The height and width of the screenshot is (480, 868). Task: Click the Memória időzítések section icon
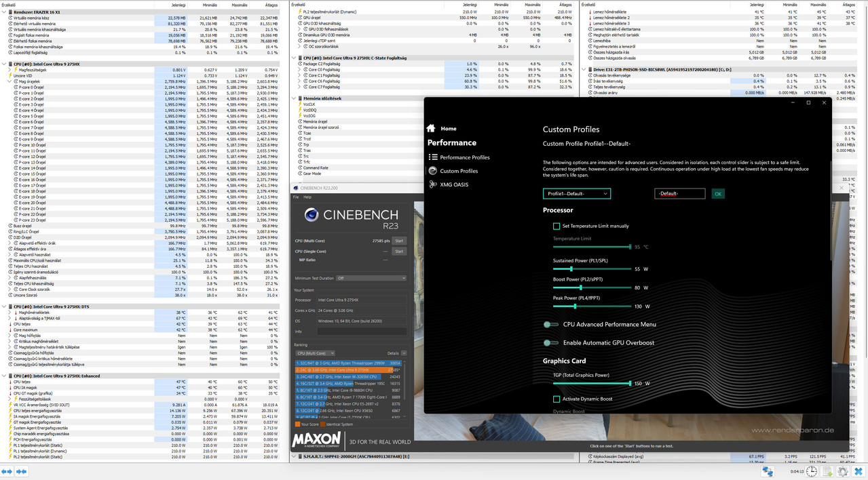(x=299, y=98)
